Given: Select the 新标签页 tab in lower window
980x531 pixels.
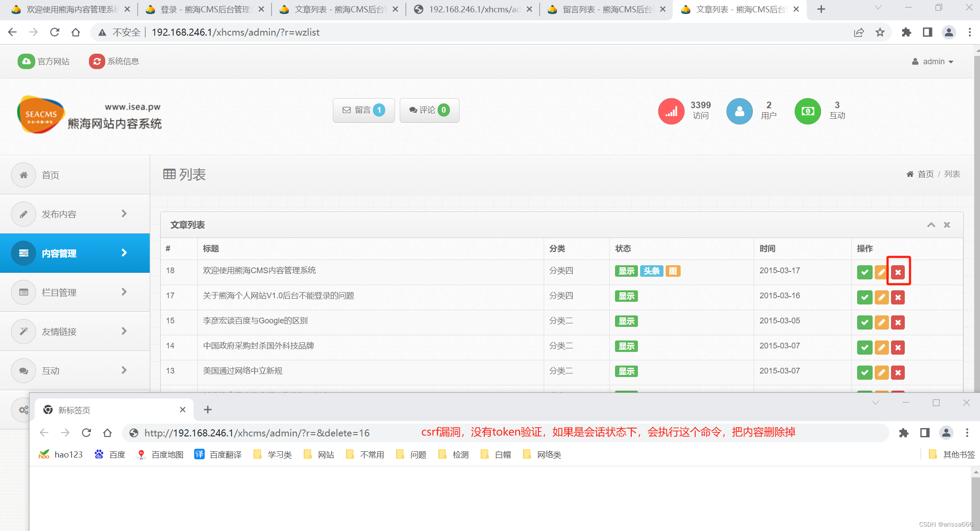Looking at the screenshot, I should click(x=114, y=410).
